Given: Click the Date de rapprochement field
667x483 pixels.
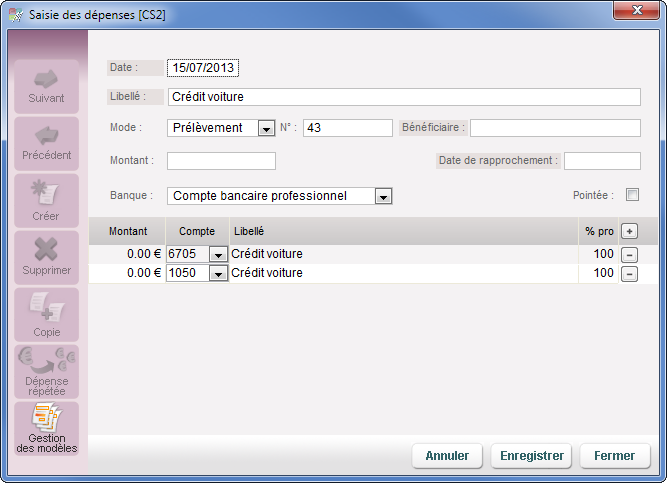Looking at the screenshot, I should 602,161.
